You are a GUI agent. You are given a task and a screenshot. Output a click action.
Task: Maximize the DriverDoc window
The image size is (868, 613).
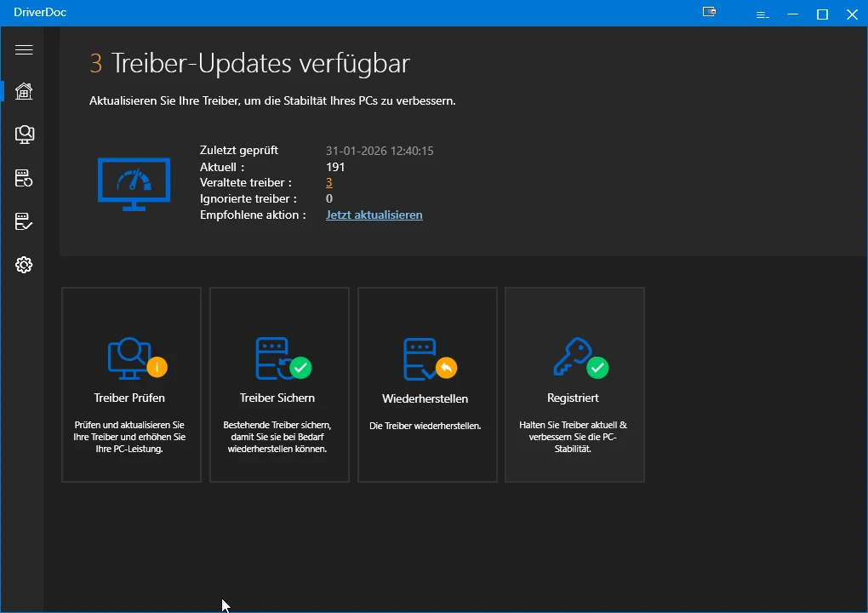822,14
